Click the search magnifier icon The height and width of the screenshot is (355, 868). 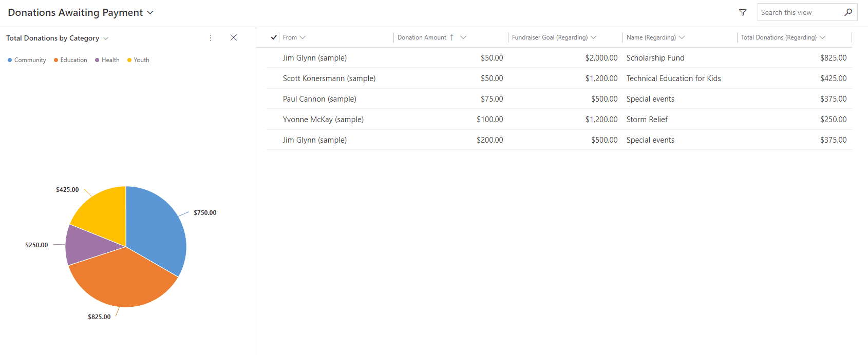(x=848, y=12)
